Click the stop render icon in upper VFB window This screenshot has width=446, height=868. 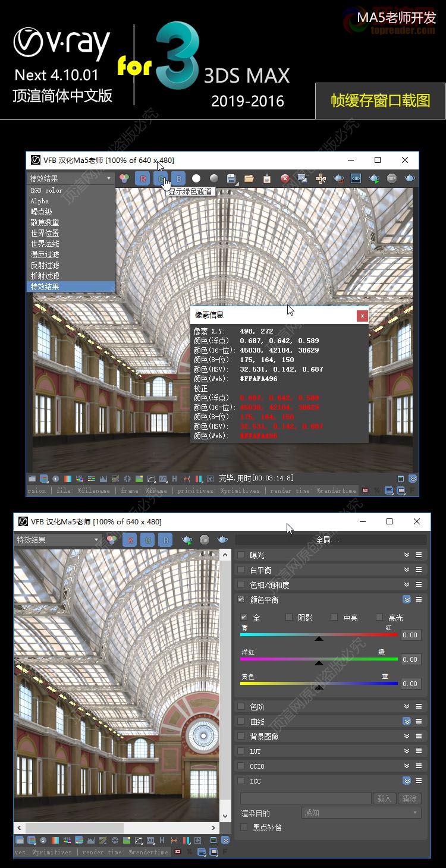point(392,178)
